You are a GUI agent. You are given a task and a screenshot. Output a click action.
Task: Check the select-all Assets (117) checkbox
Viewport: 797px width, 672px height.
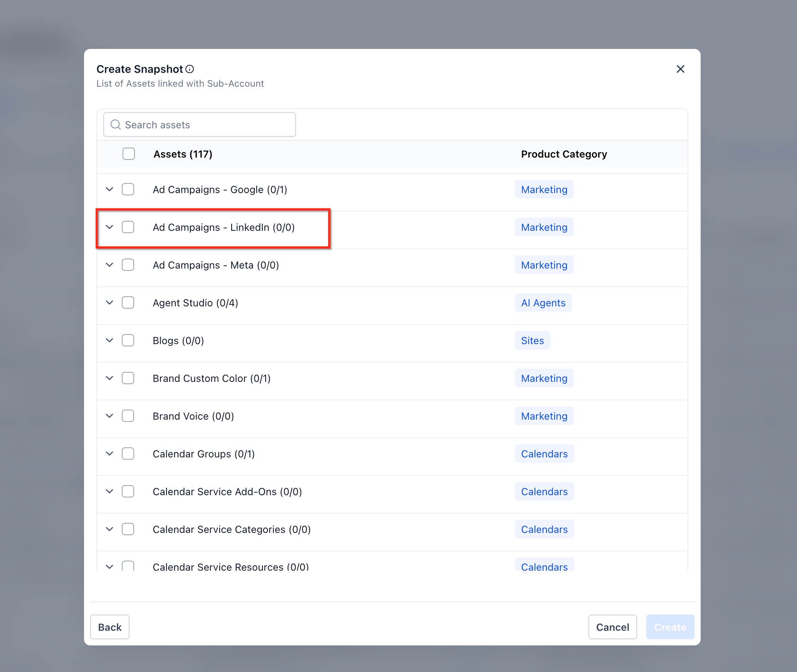coord(128,154)
